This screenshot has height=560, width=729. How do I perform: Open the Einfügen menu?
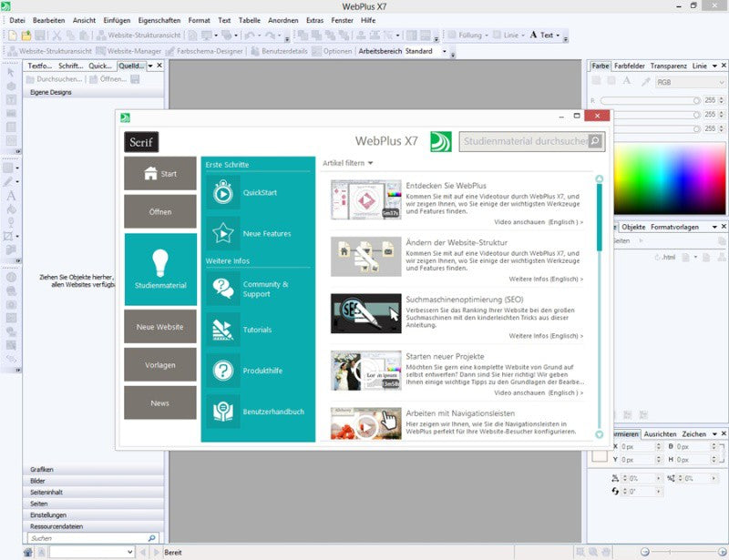[x=117, y=20]
